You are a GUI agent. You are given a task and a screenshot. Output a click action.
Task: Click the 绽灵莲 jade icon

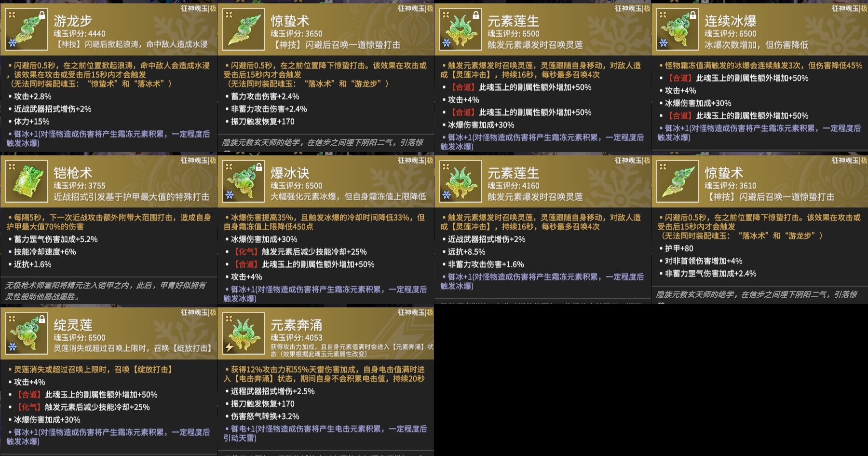pyautogui.click(x=27, y=333)
